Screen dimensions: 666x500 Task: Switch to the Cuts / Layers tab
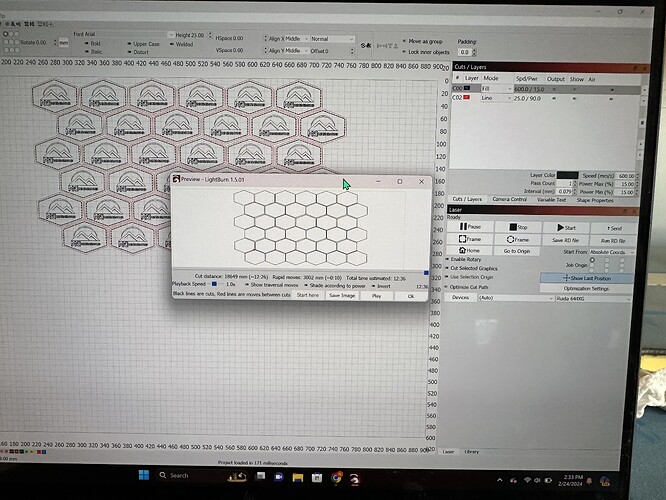coord(467,199)
